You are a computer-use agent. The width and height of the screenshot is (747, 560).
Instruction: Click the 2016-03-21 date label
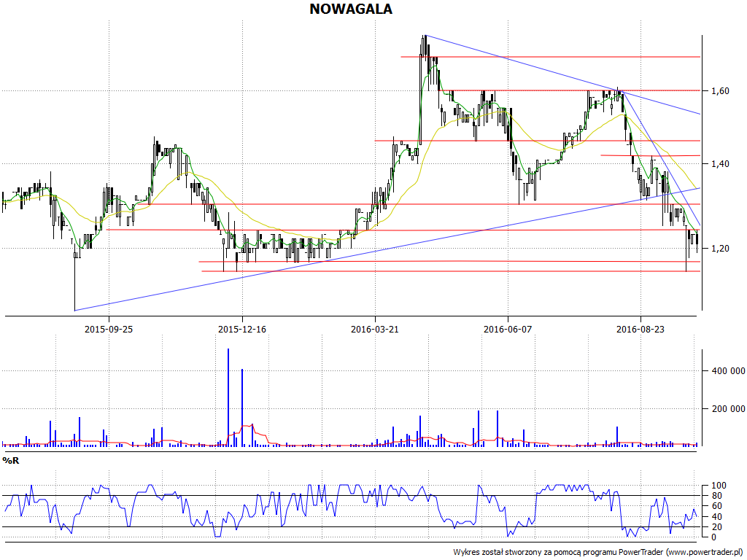coord(374,329)
